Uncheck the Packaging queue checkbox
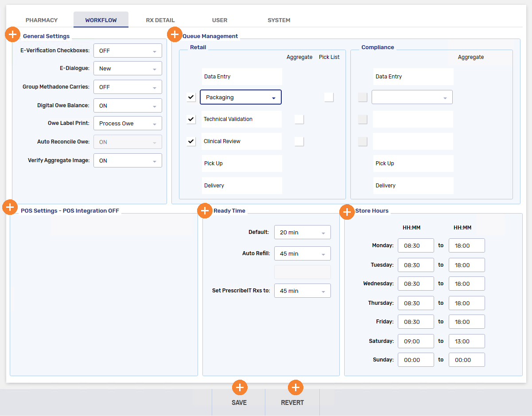532x416 pixels. (191, 97)
